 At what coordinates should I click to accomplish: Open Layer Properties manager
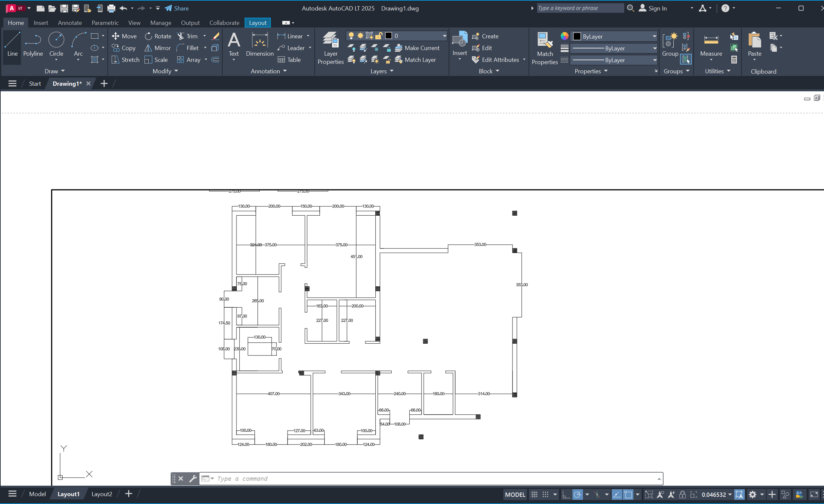330,48
